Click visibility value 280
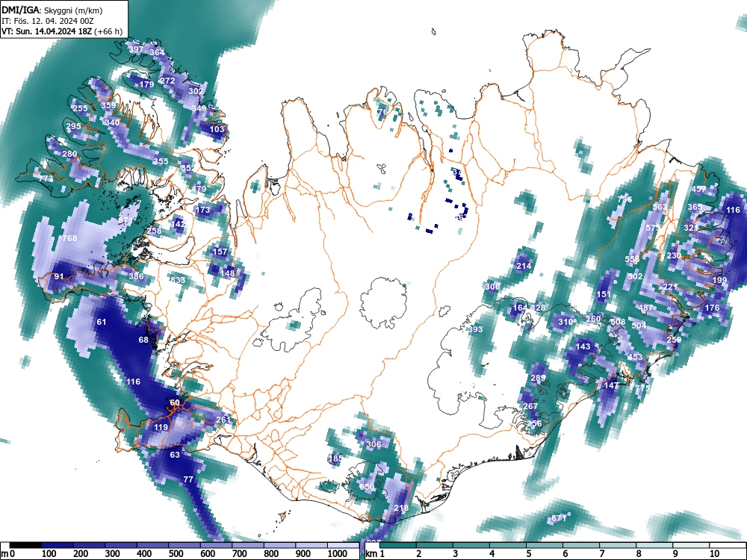 [69, 154]
